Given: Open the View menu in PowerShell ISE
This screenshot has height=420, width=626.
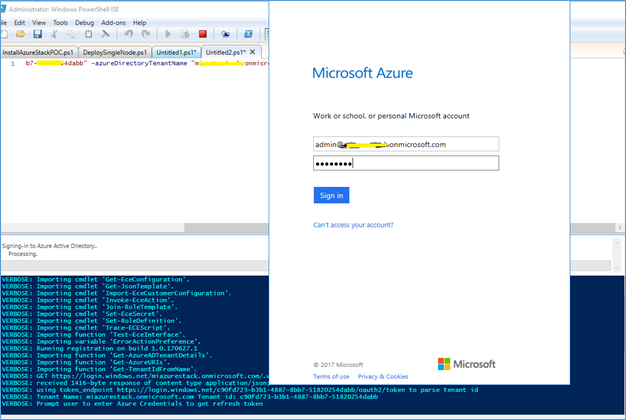Looking at the screenshot, I should [x=39, y=23].
